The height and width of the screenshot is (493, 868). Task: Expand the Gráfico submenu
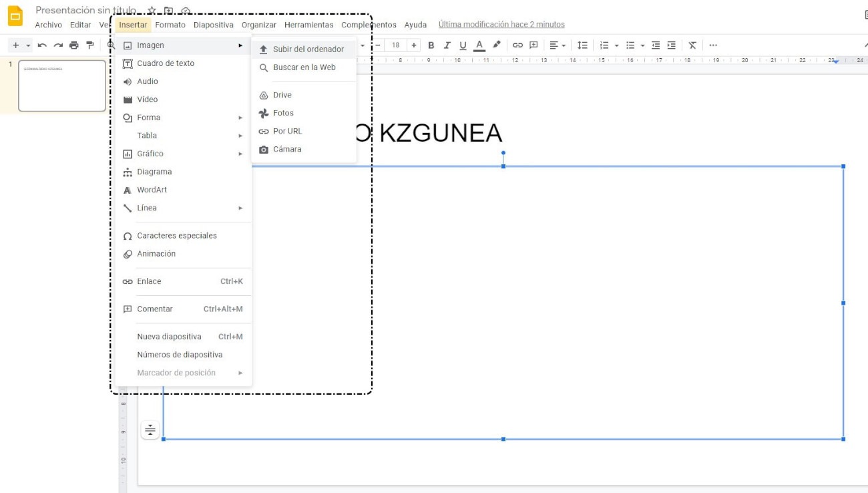click(184, 154)
